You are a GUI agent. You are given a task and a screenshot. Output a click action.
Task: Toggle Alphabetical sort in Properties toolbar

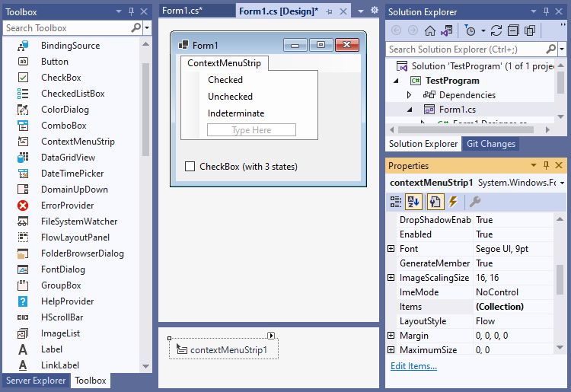pos(413,202)
